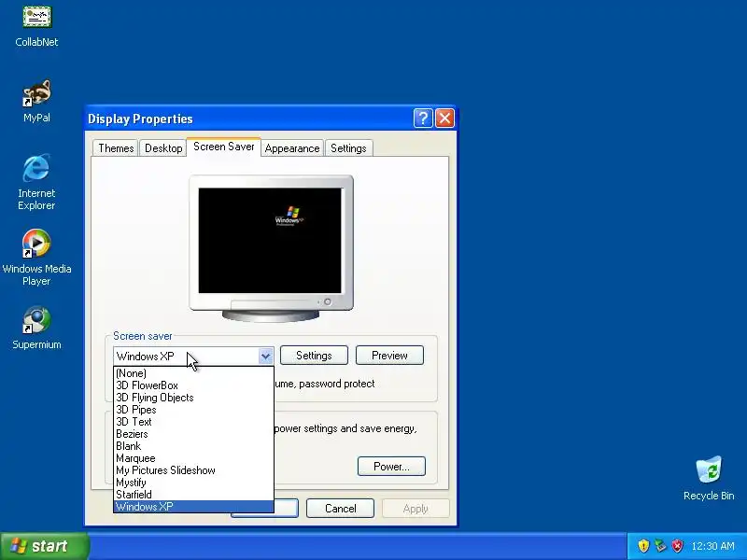Click the Cancel button
747x560 pixels.
coord(340,509)
